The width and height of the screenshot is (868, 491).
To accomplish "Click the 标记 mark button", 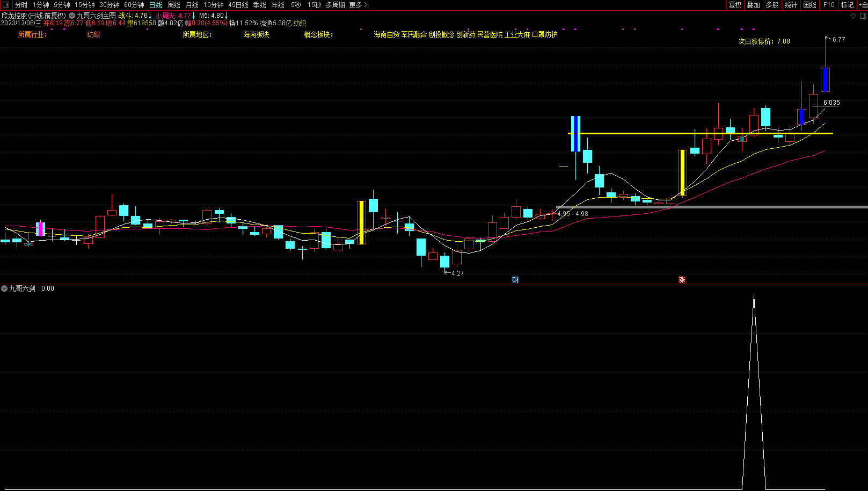I will tap(847, 5).
